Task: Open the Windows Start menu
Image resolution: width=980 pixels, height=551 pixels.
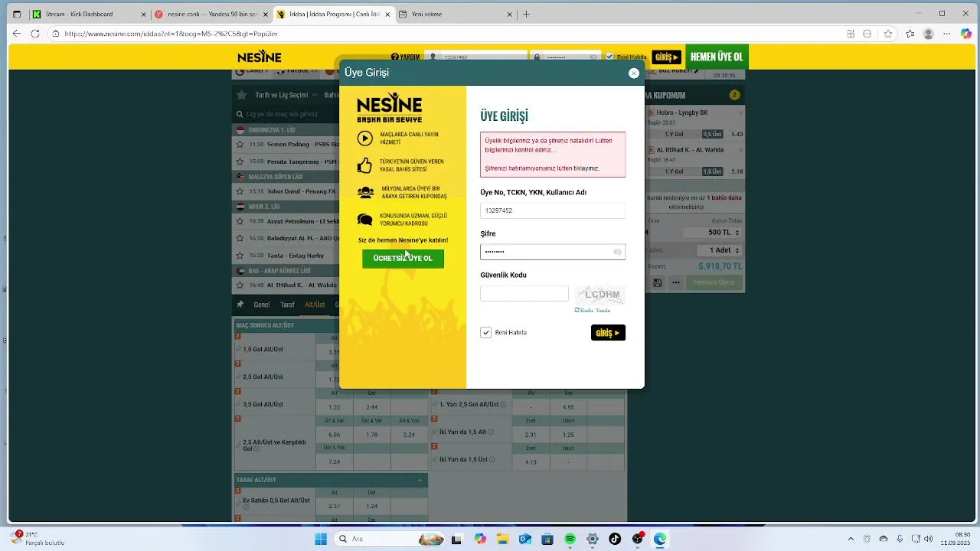Action: pos(320,539)
